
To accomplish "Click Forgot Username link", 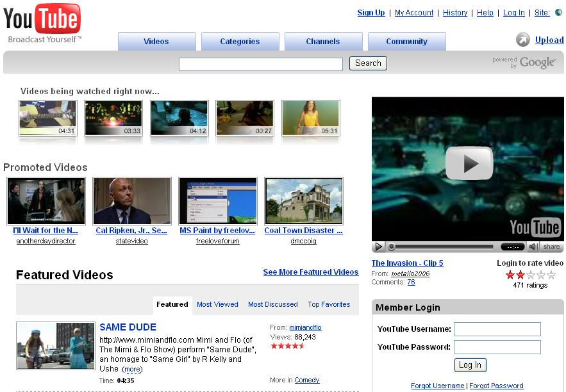I will [438, 386].
